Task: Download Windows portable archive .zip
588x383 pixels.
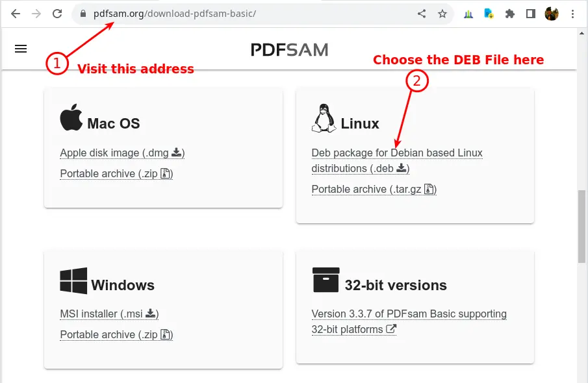Action: coord(116,335)
